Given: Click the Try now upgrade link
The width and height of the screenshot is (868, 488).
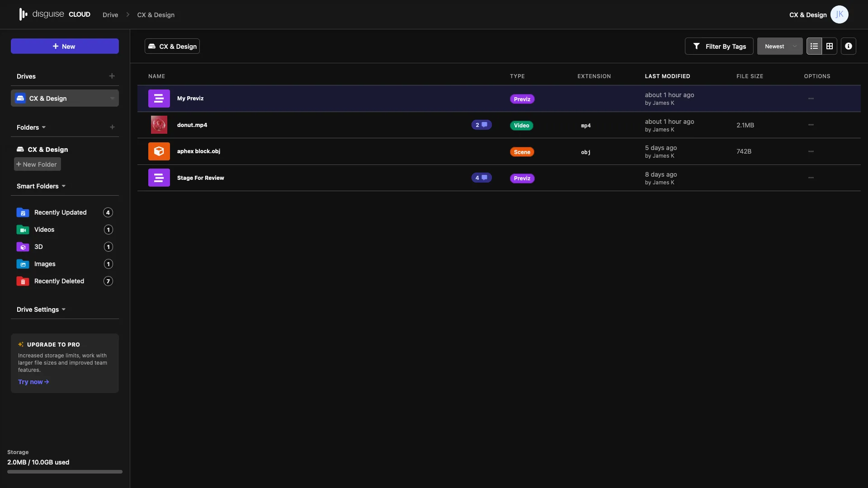Looking at the screenshot, I should tap(33, 381).
